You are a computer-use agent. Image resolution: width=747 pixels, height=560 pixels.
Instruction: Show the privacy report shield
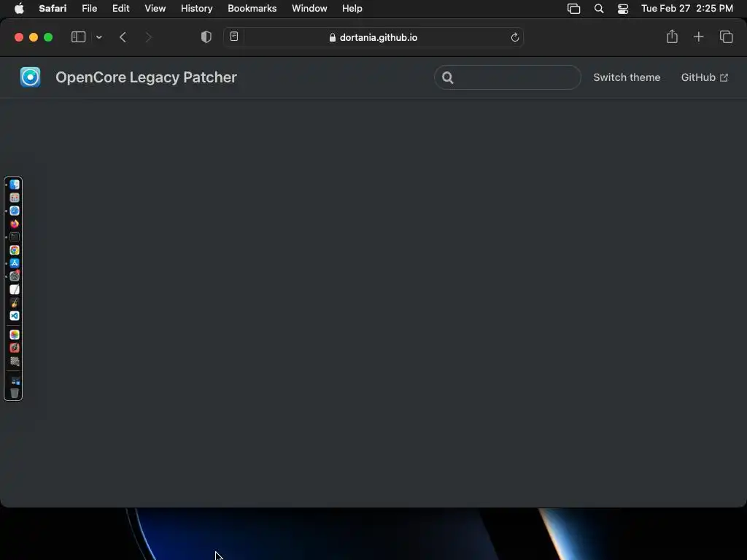(x=206, y=37)
